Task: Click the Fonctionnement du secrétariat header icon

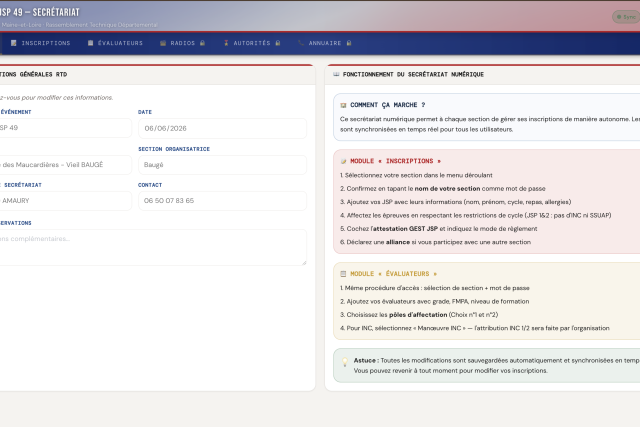Action: 336,74
